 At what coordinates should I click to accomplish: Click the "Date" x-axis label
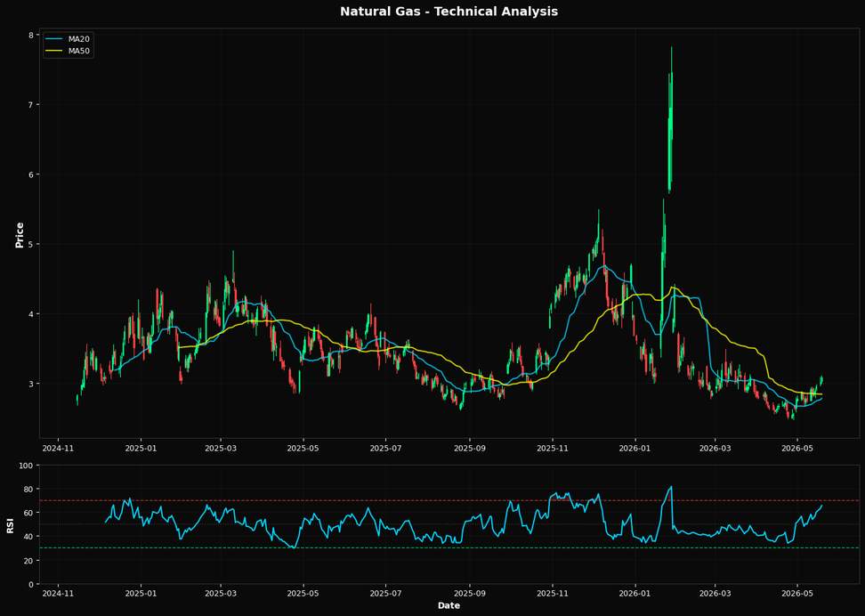449,605
